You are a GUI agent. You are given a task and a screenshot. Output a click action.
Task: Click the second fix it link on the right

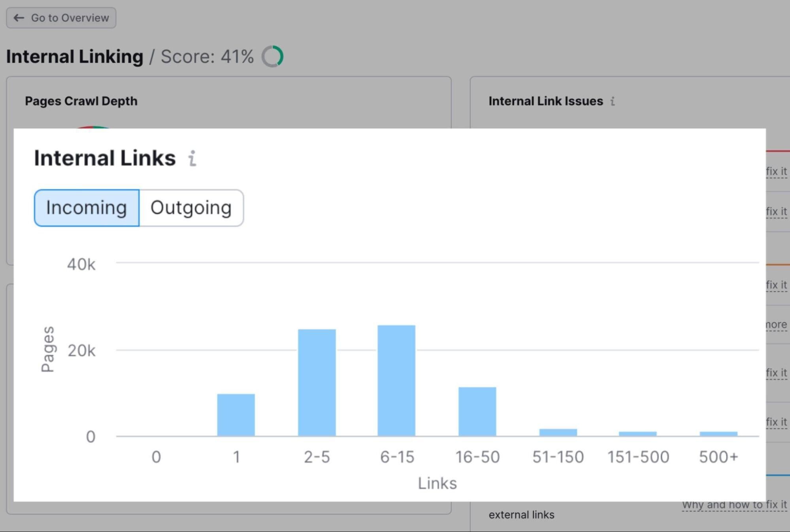(777, 212)
